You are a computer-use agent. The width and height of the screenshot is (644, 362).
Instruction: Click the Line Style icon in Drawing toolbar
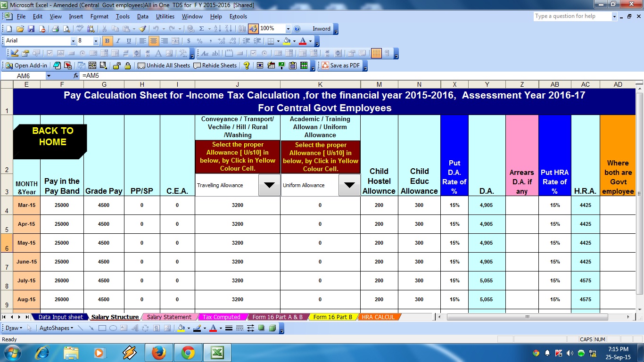click(229, 328)
